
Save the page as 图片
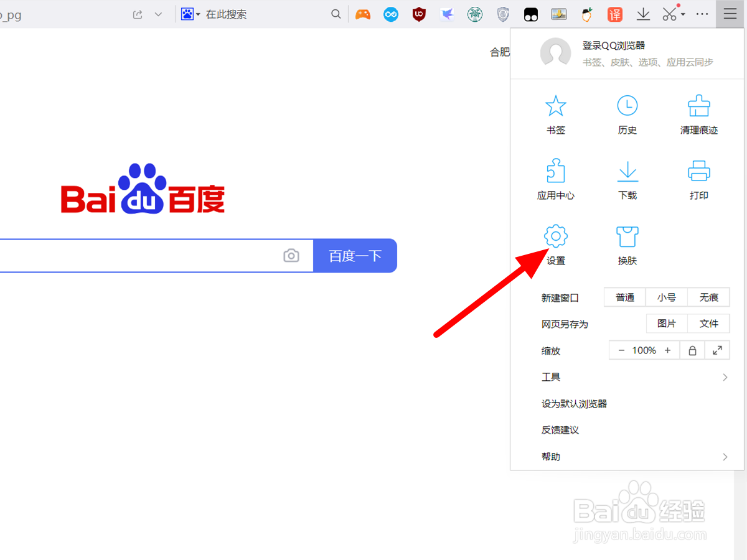(666, 324)
